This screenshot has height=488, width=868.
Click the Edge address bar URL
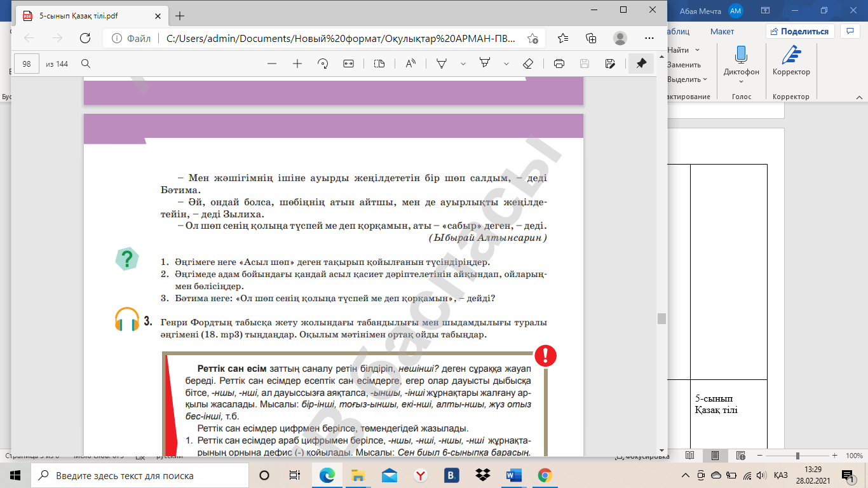(341, 38)
